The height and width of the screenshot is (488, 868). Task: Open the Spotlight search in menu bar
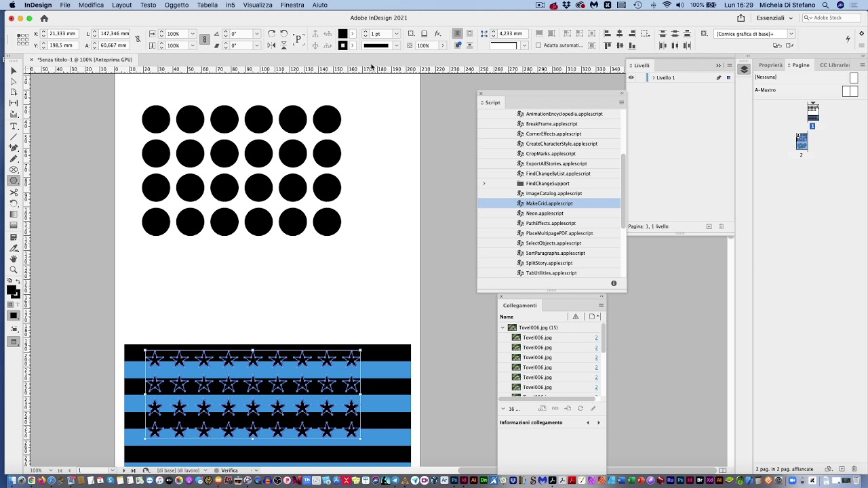pos(825,5)
